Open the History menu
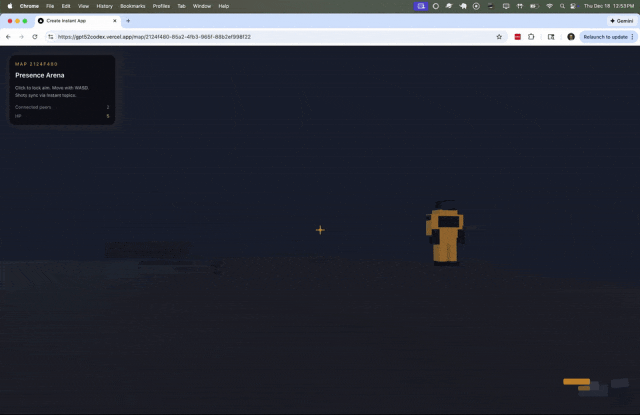This screenshot has width=640, height=415. coord(104,6)
